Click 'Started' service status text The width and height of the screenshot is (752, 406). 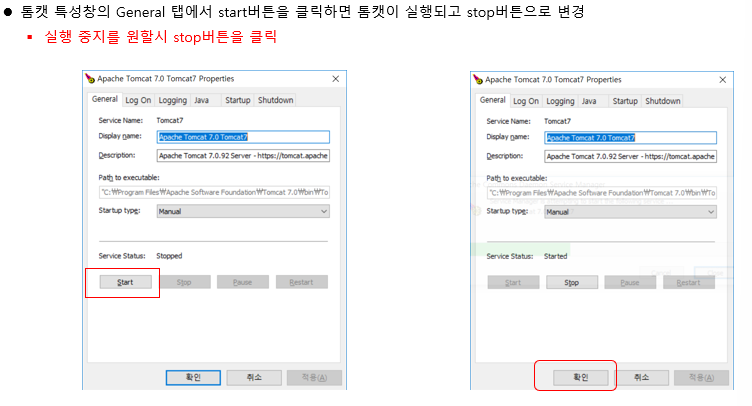(555, 256)
